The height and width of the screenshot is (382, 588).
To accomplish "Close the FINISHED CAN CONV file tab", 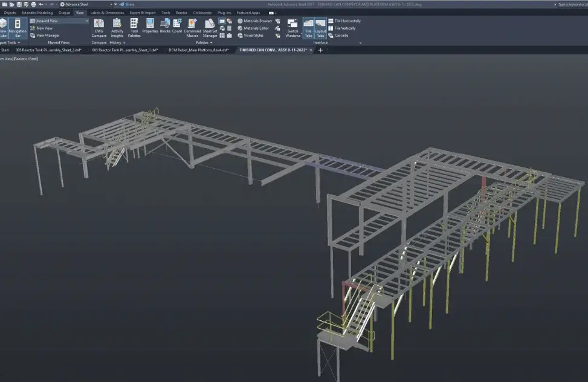I will [x=311, y=50].
